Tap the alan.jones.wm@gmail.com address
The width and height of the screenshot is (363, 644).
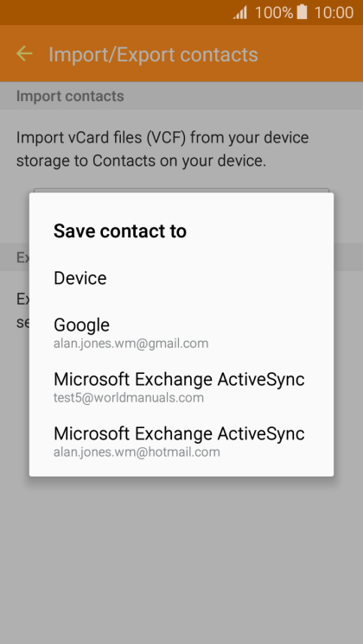click(131, 344)
